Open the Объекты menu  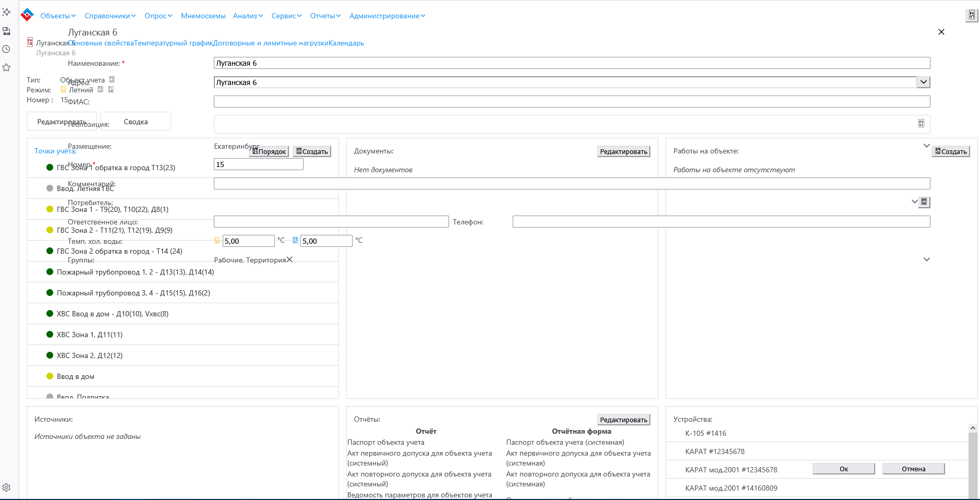pos(58,16)
